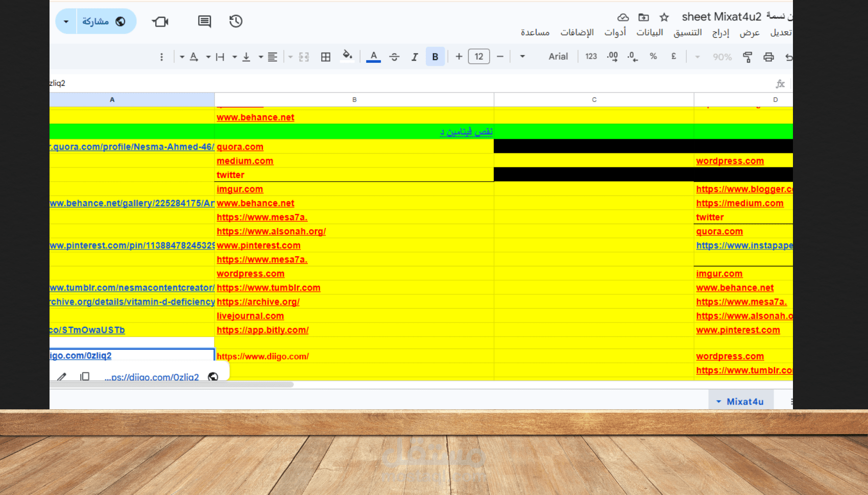Click the https://www.alsonah.org/ link in column B
Screen dimensions: 868x495
tap(271, 232)
